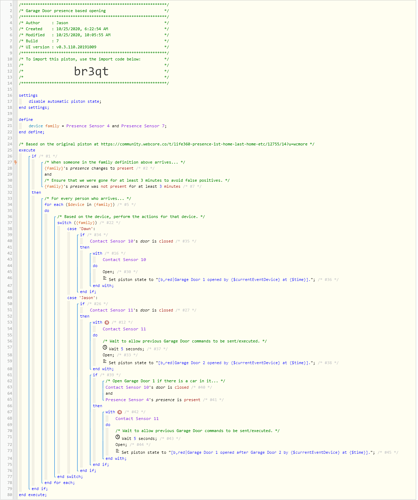The height and width of the screenshot is (500, 418).
Task: Click the red task-cancellation icon beside with #42
Action: 120,412
